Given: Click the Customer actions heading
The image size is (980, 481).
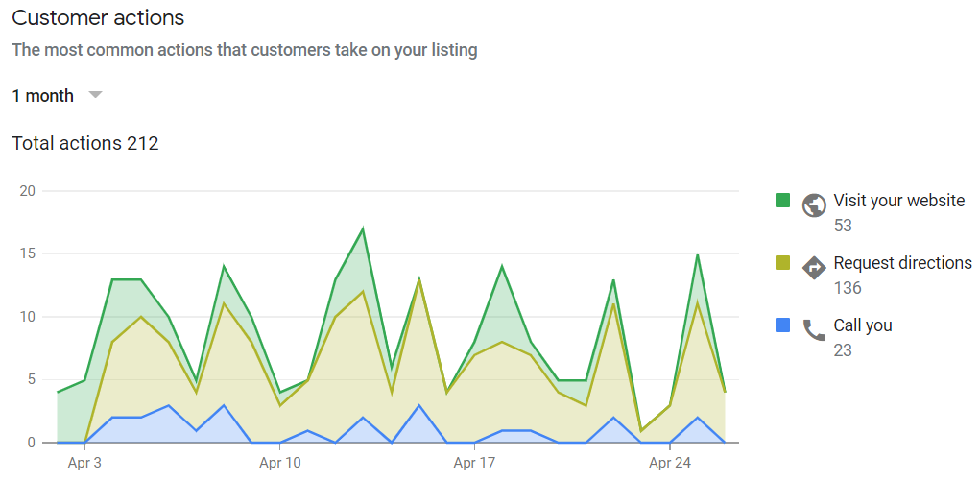Looking at the screenshot, I should point(98,18).
